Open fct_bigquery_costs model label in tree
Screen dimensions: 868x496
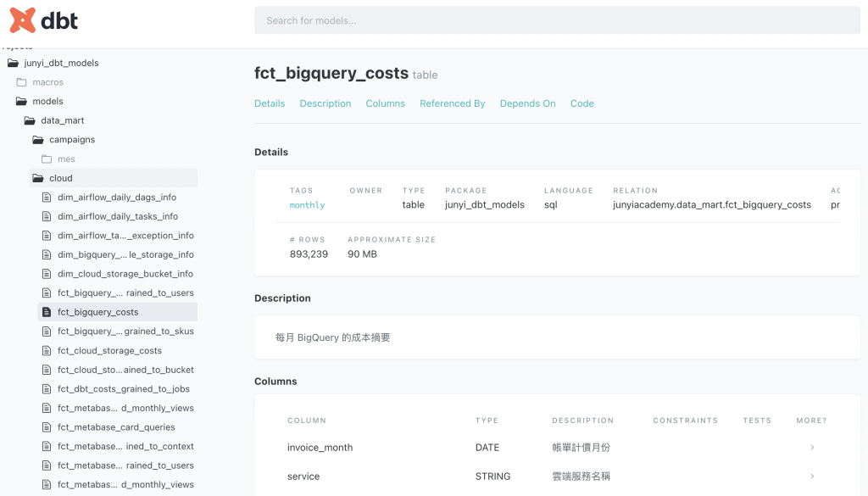pyautogui.click(x=98, y=312)
